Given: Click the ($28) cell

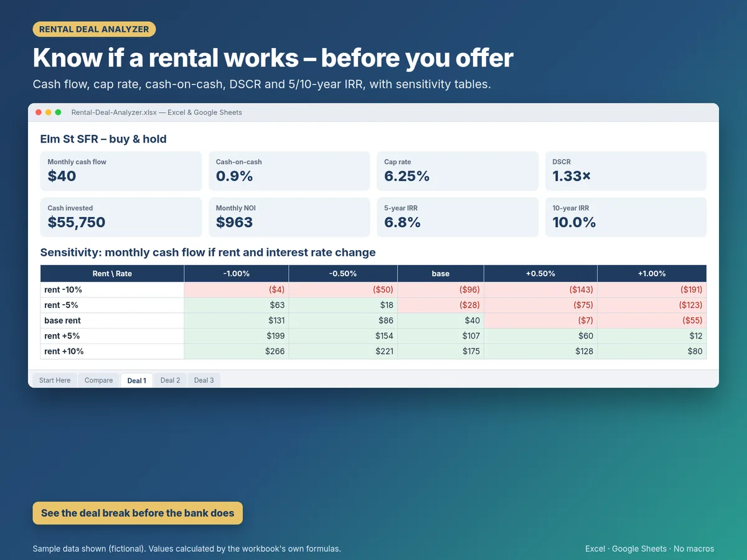Looking at the screenshot, I should click(x=441, y=305).
